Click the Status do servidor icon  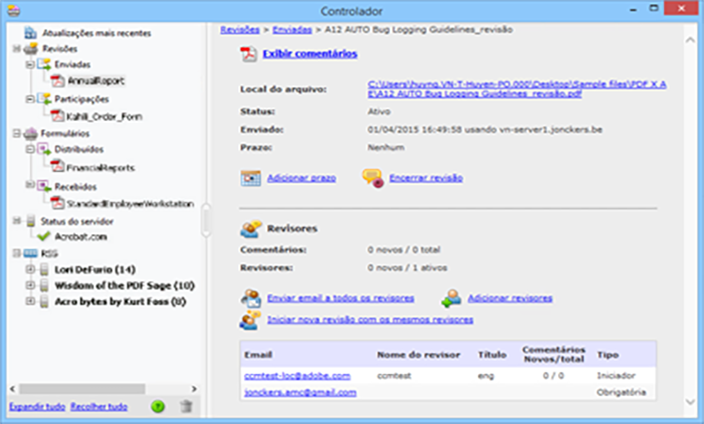pos(31,221)
